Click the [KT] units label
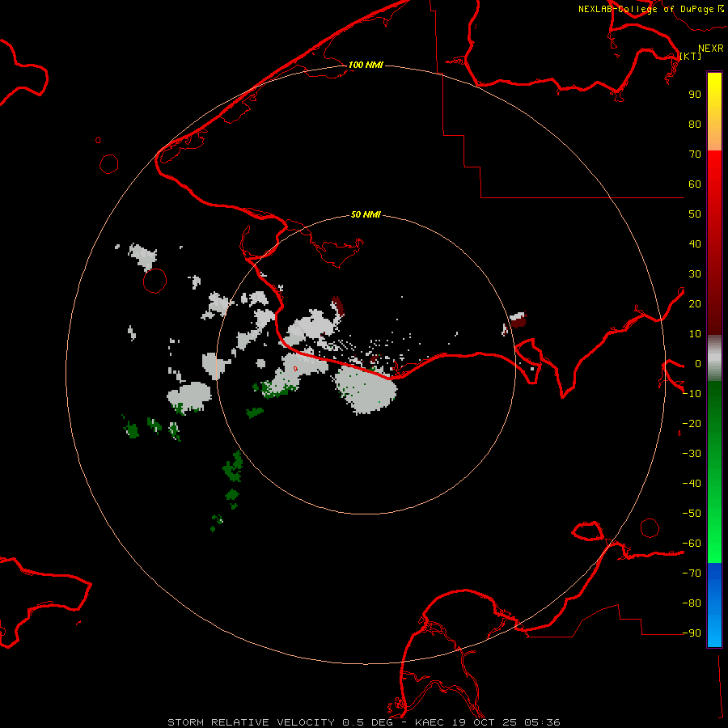728x728 pixels. (x=691, y=56)
